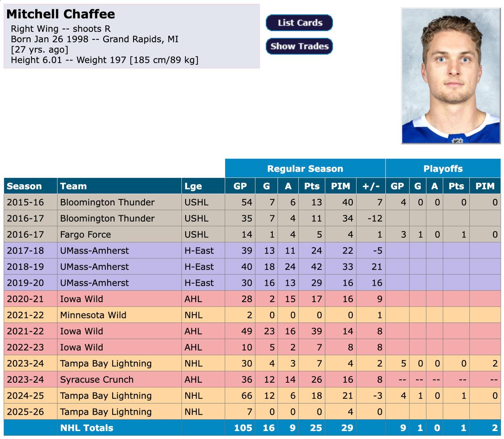Click the GP column header to sort

[239, 186]
